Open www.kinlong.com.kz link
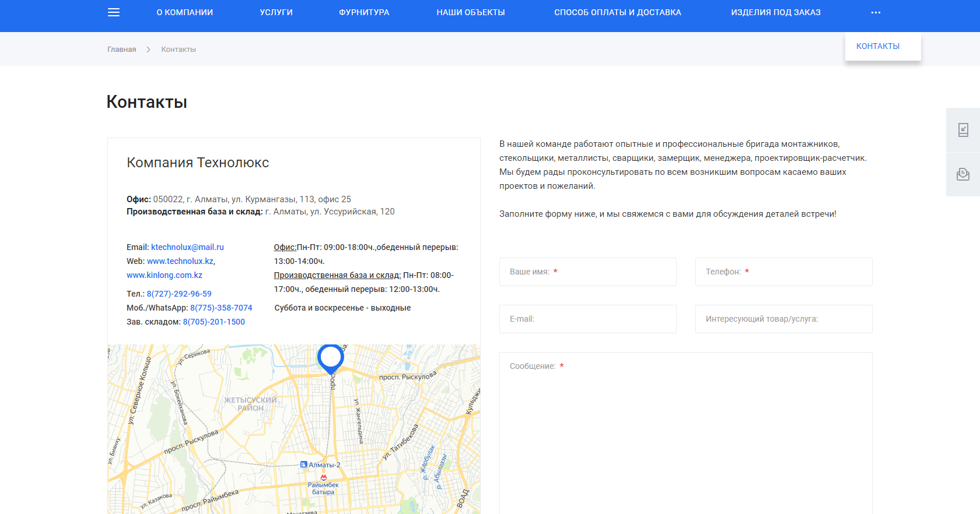980x514 pixels. (x=164, y=275)
